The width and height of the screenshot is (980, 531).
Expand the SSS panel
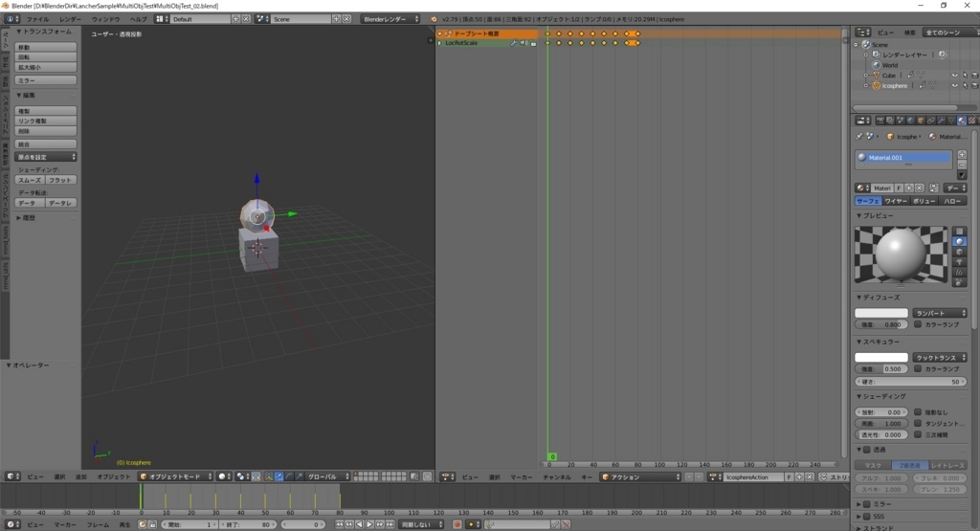pos(858,517)
